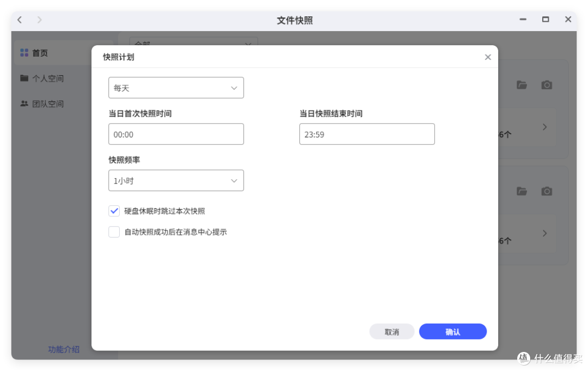Open the filter dropdown behind the dialog
Screen dimensions: 588x371
pos(193,41)
